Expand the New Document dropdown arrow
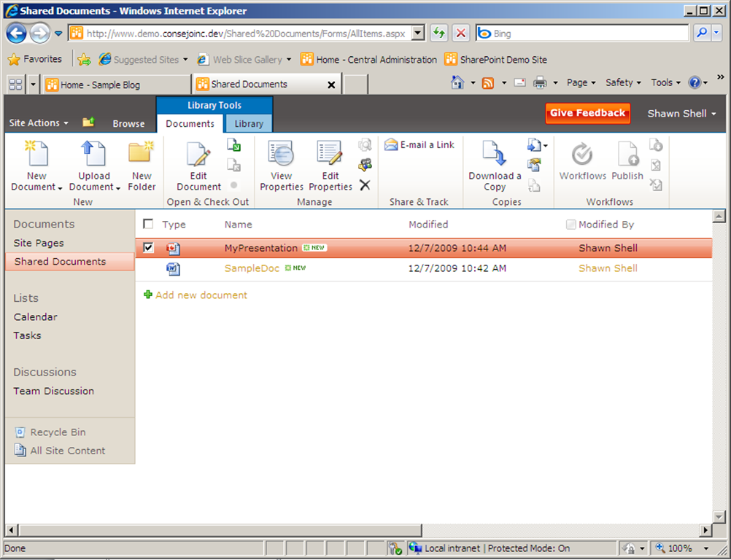 tap(60, 188)
